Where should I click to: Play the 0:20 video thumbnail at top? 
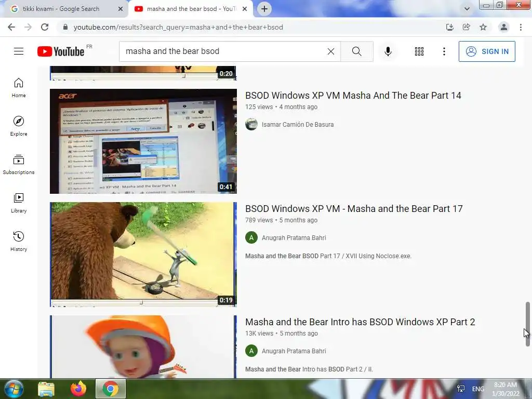pos(143,73)
